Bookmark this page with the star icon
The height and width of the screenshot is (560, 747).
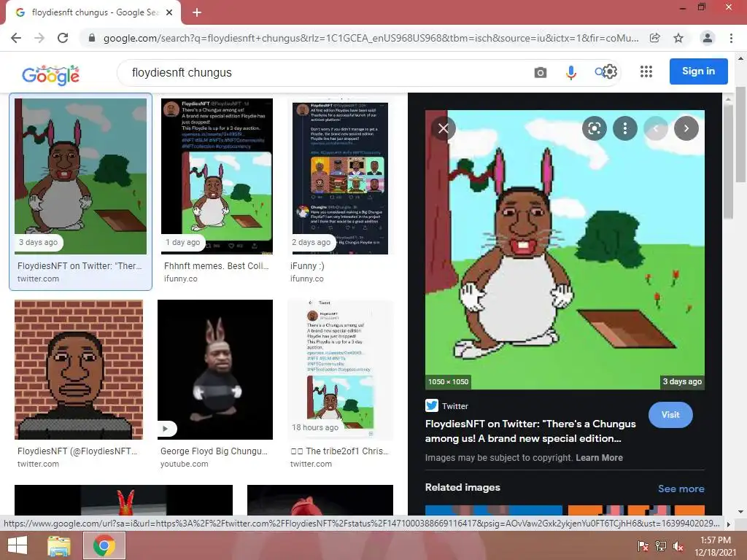coord(678,38)
